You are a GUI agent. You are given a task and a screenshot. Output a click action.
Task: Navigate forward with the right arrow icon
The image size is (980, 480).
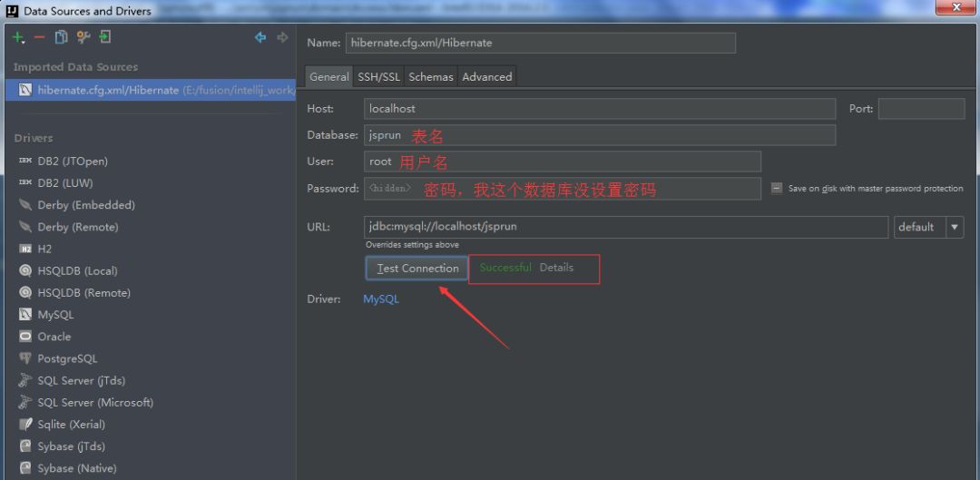click(282, 37)
